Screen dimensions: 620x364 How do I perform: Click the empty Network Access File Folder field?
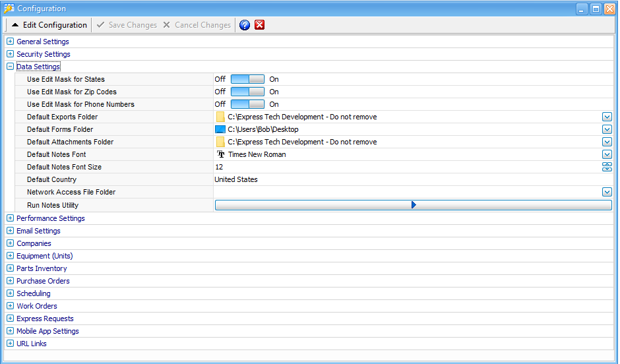point(407,192)
